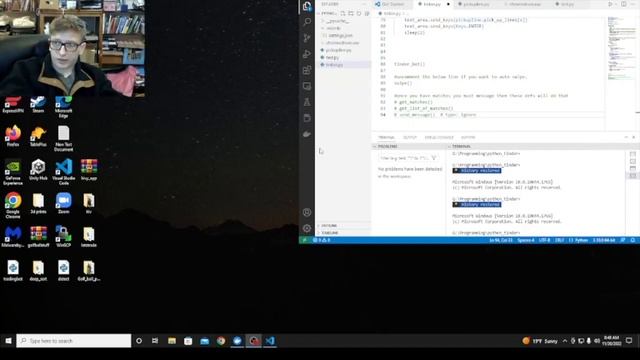The image size is (640, 360).
Task: Refresh the Explorer file tree
Action: point(359,13)
